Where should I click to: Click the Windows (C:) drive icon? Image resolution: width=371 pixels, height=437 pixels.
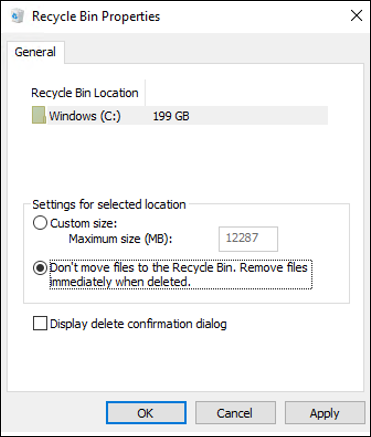coord(38,115)
